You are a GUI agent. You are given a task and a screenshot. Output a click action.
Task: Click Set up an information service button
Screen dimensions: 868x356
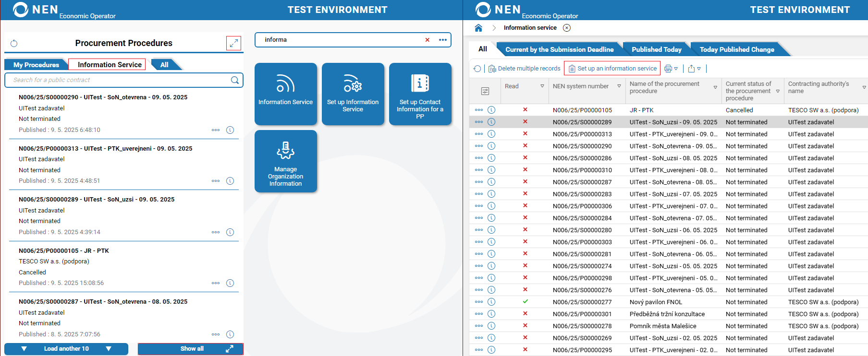click(x=612, y=69)
